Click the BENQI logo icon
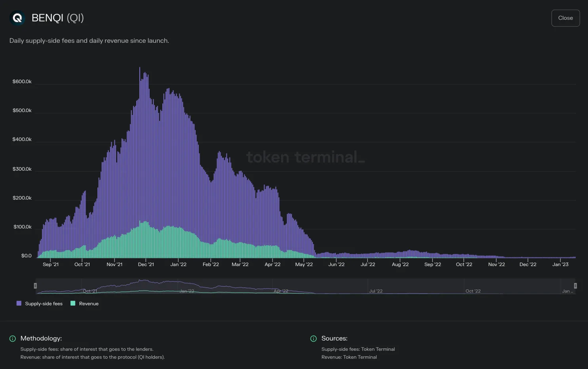This screenshot has width=588, height=369. (x=17, y=18)
